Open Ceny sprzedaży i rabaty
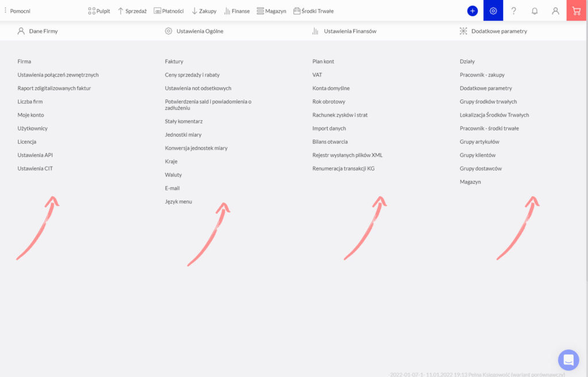588x377 pixels. coord(192,75)
